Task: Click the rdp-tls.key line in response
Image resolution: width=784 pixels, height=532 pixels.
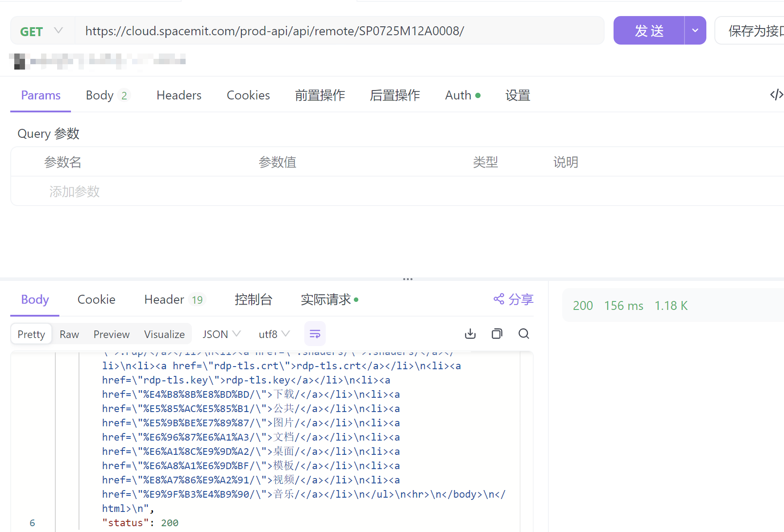Action: 246,380
